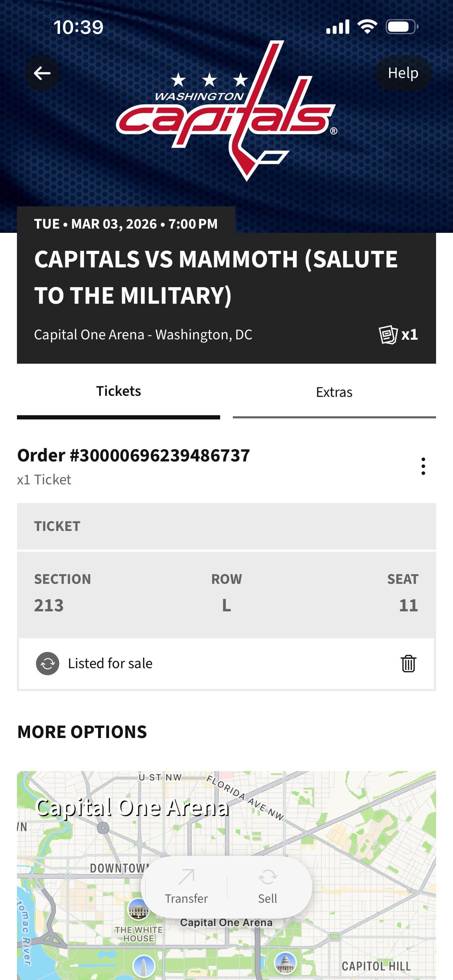
Task: Switch to the Extras tab
Action: (334, 392)
